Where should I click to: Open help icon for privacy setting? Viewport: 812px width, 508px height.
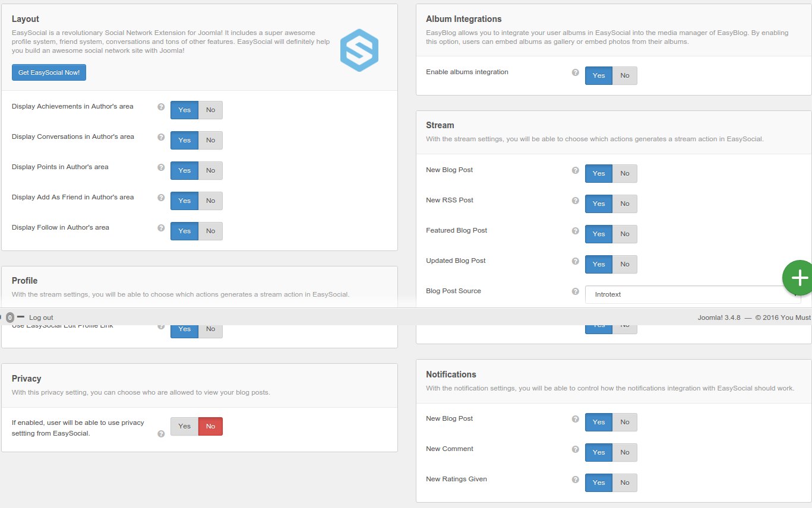coord(161,434)
